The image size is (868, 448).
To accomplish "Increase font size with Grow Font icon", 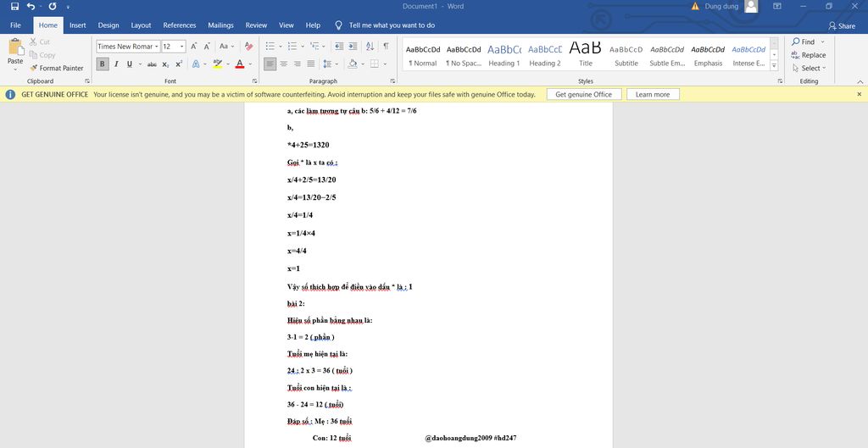I will [194, 47].
